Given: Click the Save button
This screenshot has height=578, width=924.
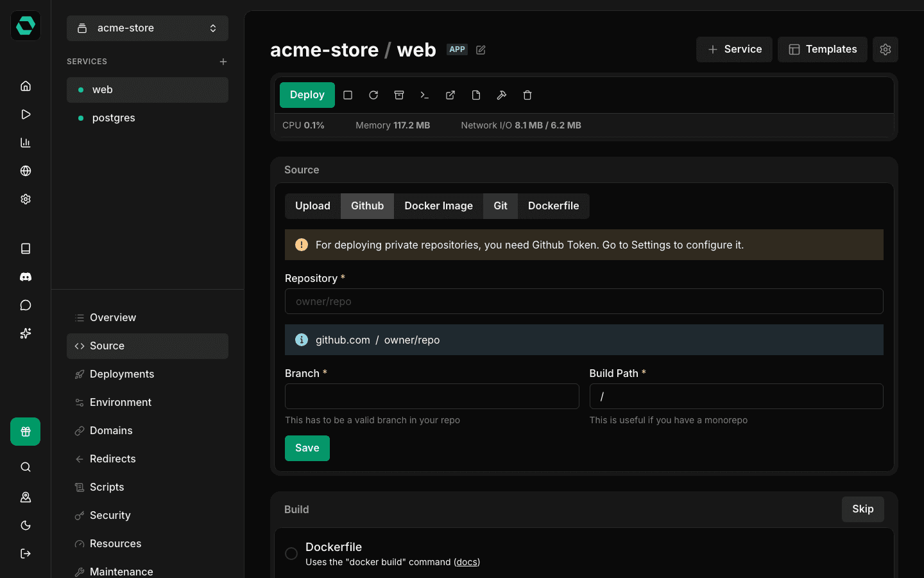Looking at the screenshot, I should (x=307, y=448).
